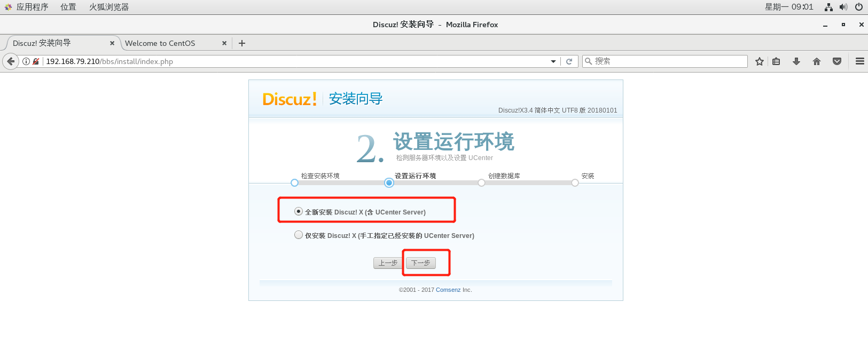Click the Discuz!X3.4 简体中文 UTF8 版 version text
The height and width of the screenshot is (342, 868).
558,110
